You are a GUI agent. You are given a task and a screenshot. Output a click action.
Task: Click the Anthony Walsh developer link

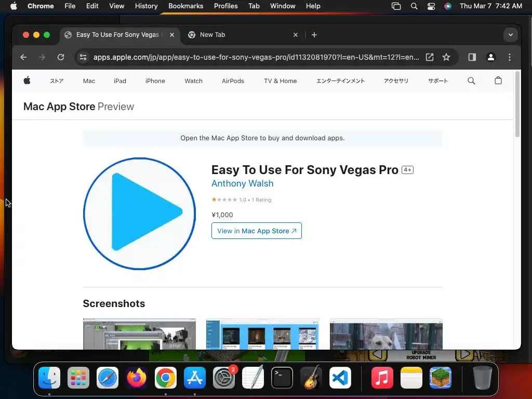pos(242,183)
